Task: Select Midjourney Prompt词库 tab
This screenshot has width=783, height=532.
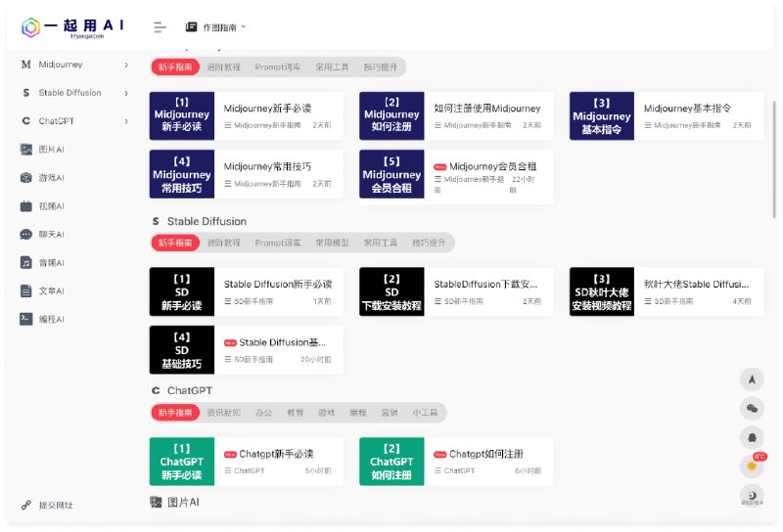Action: [278, 66]
